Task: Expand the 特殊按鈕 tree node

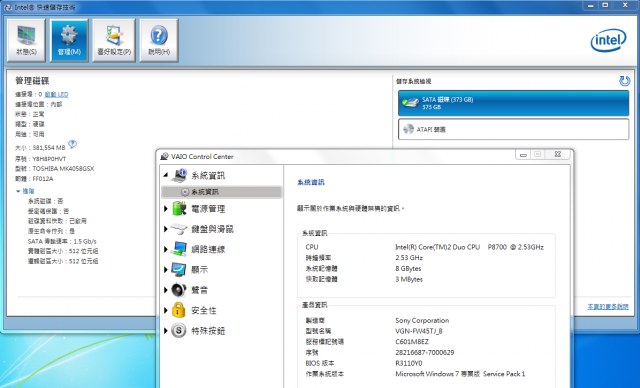Action: [166, 330]
